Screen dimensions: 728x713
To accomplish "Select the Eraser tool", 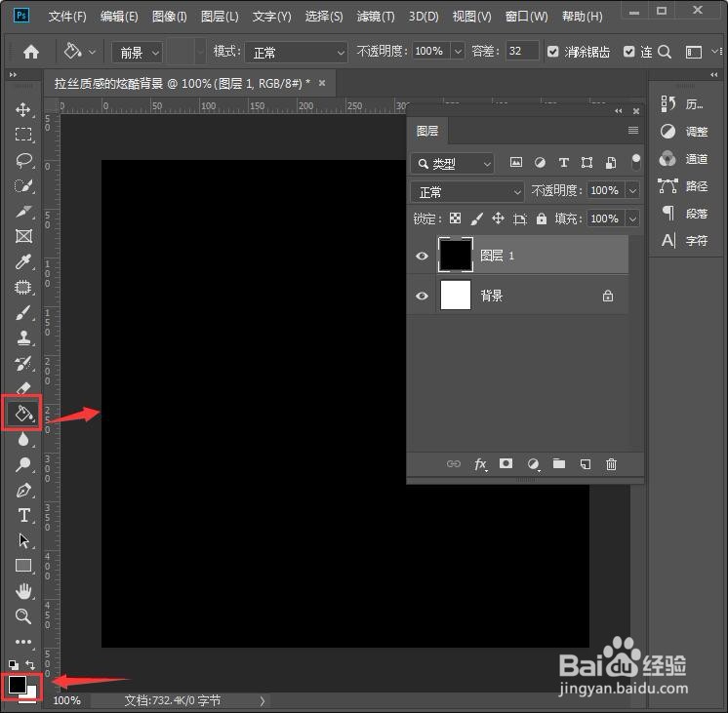I will point(23,387).
